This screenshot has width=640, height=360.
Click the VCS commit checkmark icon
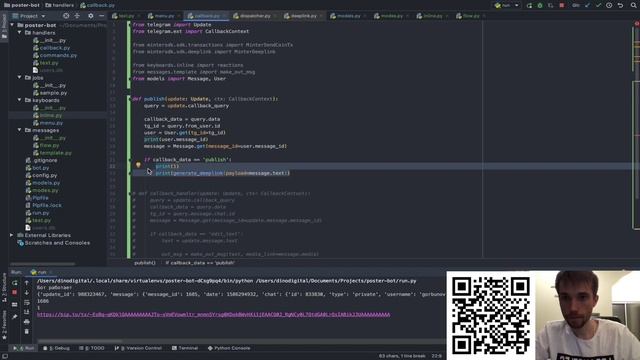[598, 5]
